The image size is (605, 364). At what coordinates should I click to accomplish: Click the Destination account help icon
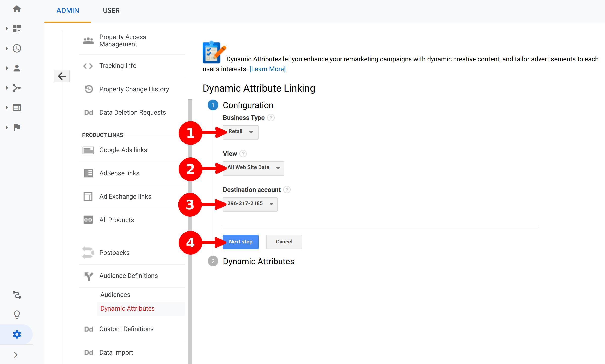click(287, 190)
